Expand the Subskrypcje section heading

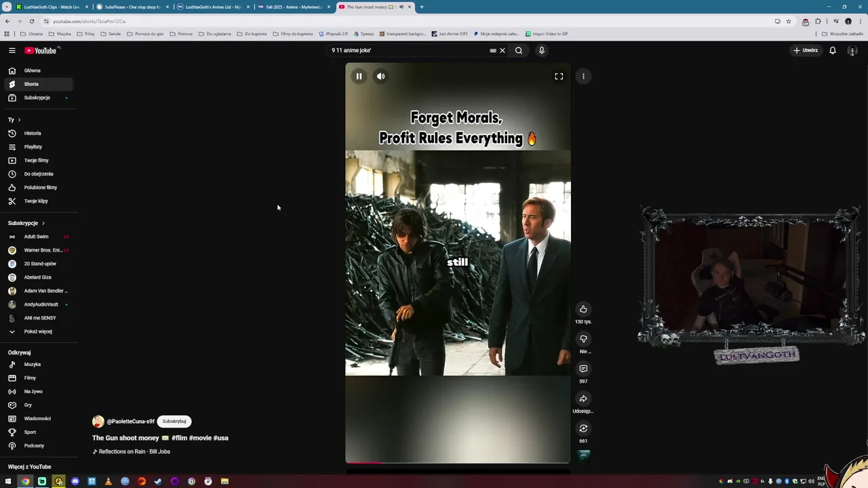pyautogui.click(x=26, y=223)
